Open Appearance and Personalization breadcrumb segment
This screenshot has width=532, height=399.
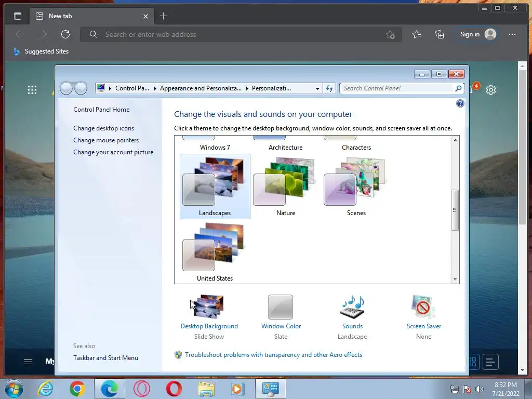click(201, 88)
